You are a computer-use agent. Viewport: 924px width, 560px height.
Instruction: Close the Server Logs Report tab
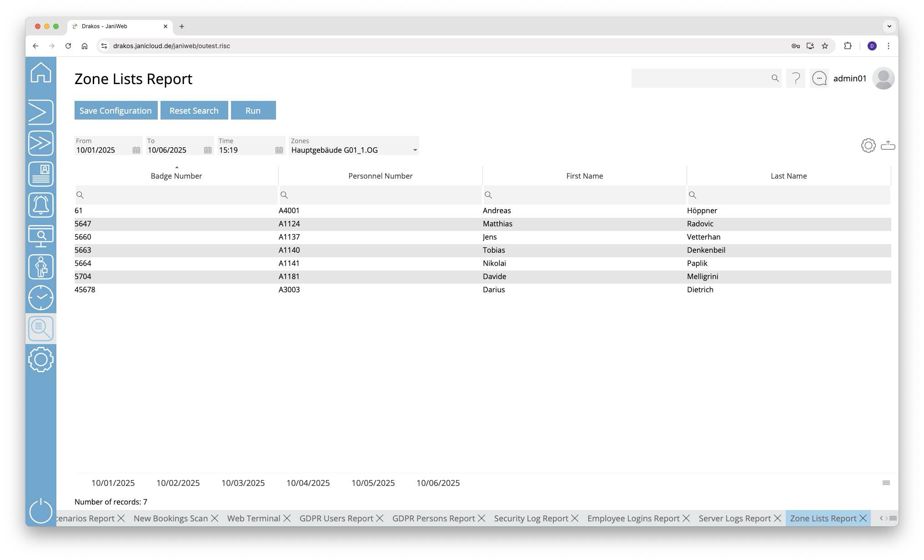pos(778,518)
